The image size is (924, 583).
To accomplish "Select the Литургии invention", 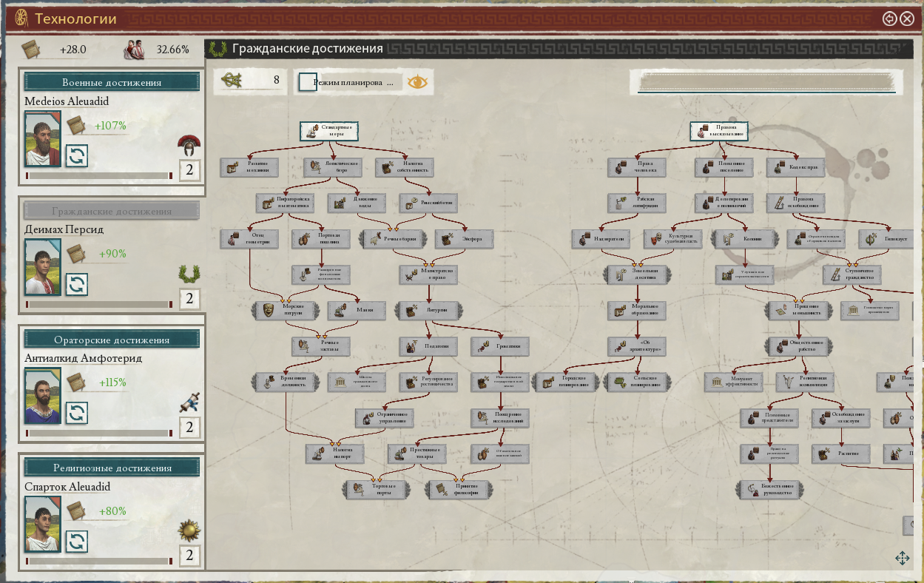I will click(429, 311).
